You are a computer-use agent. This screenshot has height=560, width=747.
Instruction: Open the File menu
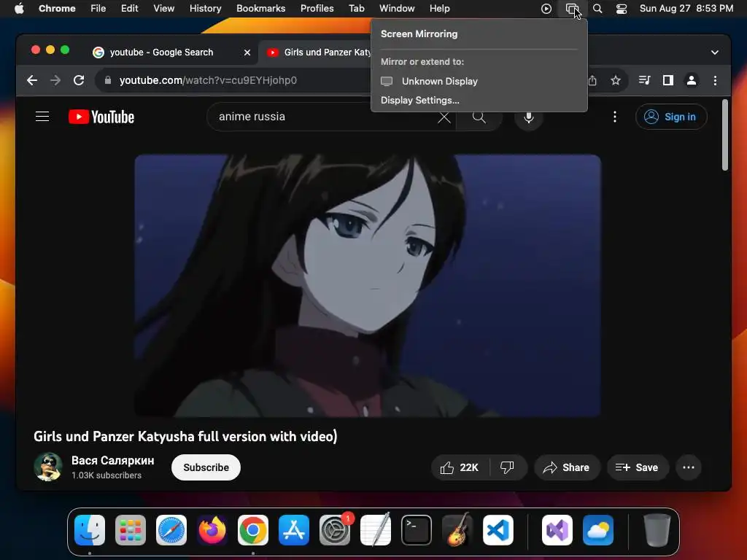pos(98,9)
